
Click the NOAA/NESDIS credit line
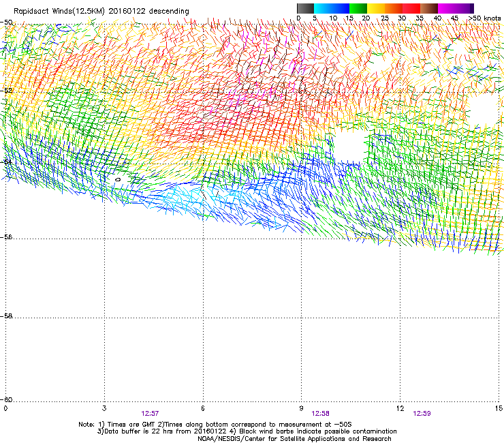point(294,439)
